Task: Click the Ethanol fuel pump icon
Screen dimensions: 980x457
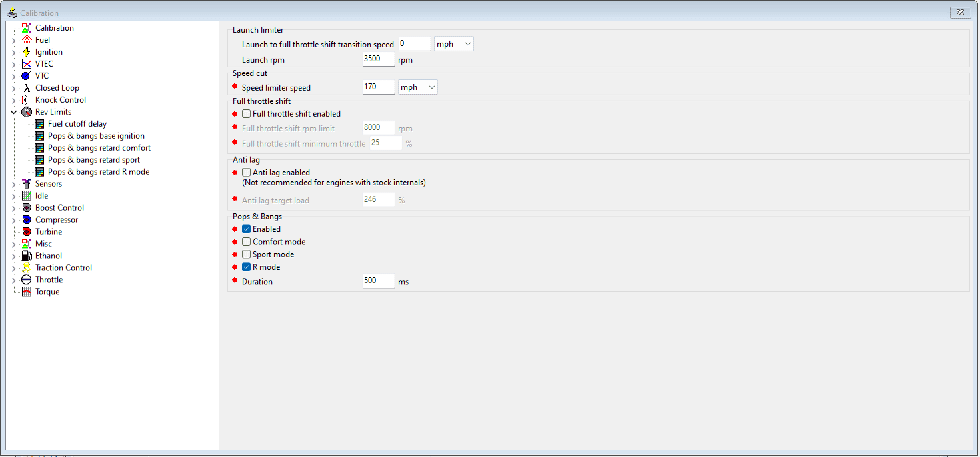Action: (27, 255)
